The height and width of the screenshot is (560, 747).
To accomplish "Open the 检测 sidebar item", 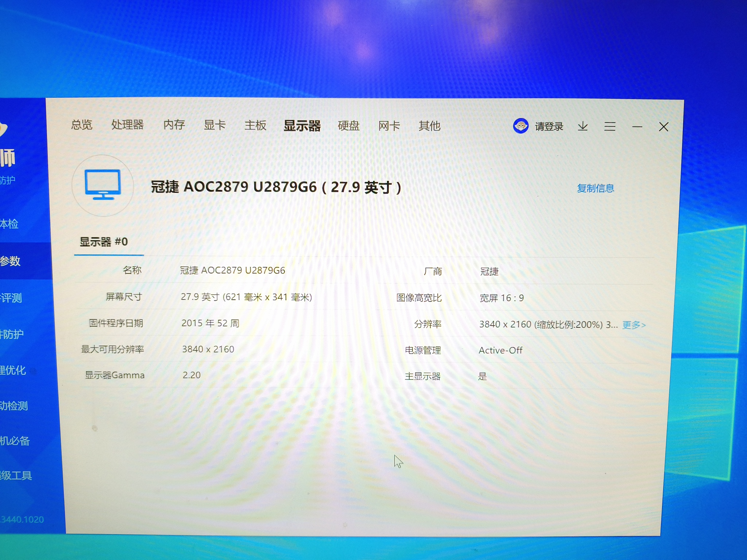I will (14, 406).
